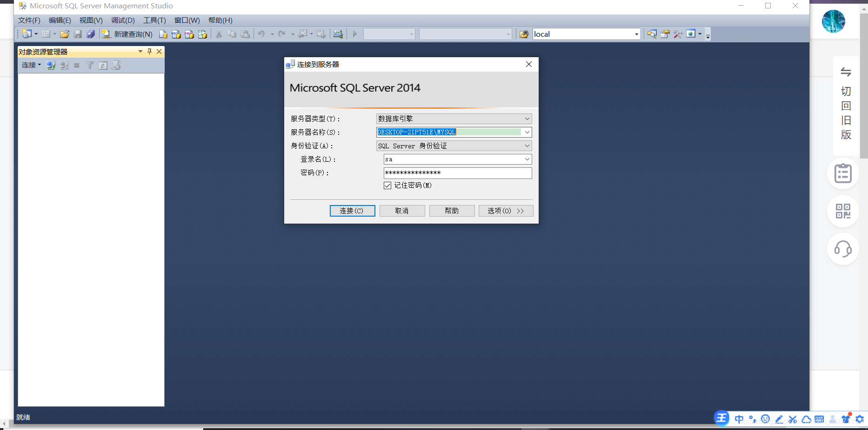Open the 文件(F) menu
The height and width of the screenshot is (430, 868).
pyautogui.click(x=29, y=20)
